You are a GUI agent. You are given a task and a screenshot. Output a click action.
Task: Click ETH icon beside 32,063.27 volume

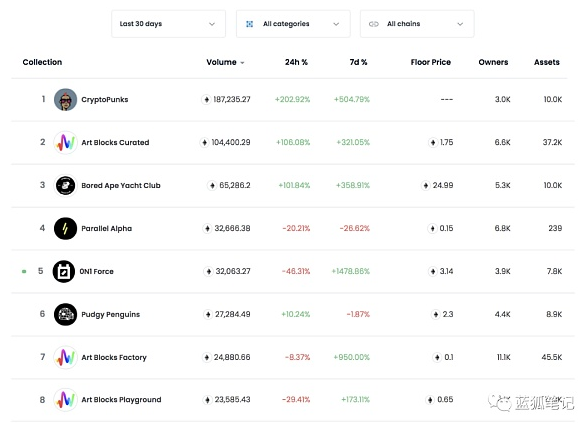pyautogui.click(x=208, y=271)
